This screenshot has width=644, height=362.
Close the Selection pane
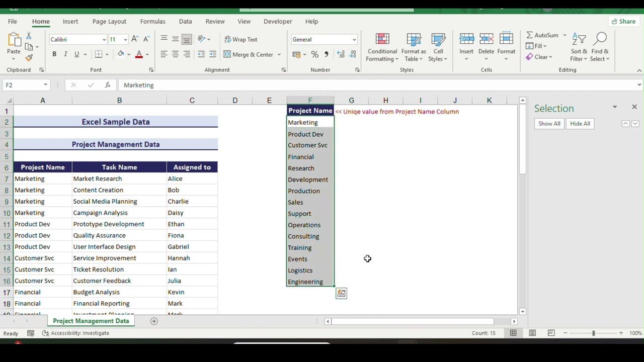pyautogui.click(x=634, y=107)
